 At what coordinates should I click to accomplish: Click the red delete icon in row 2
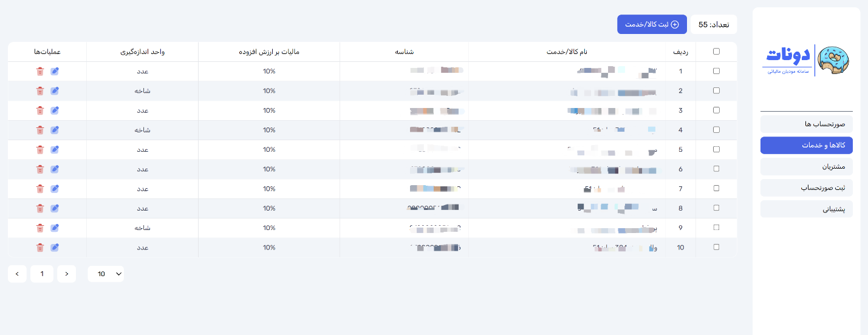40,91
